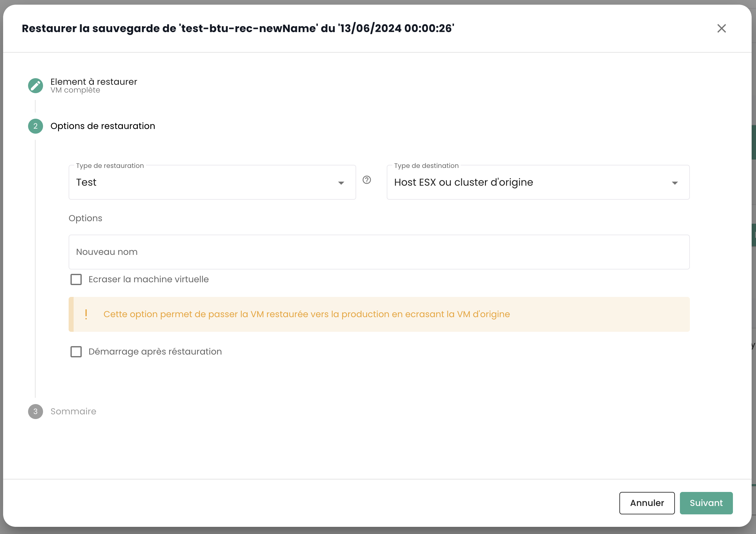Click the help question mark icon
756x534 pixels.
[366, 180]
